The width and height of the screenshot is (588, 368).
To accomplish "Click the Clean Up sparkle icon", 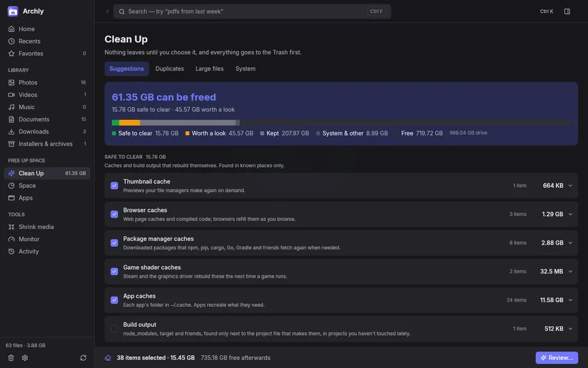I will pos(11,173).
